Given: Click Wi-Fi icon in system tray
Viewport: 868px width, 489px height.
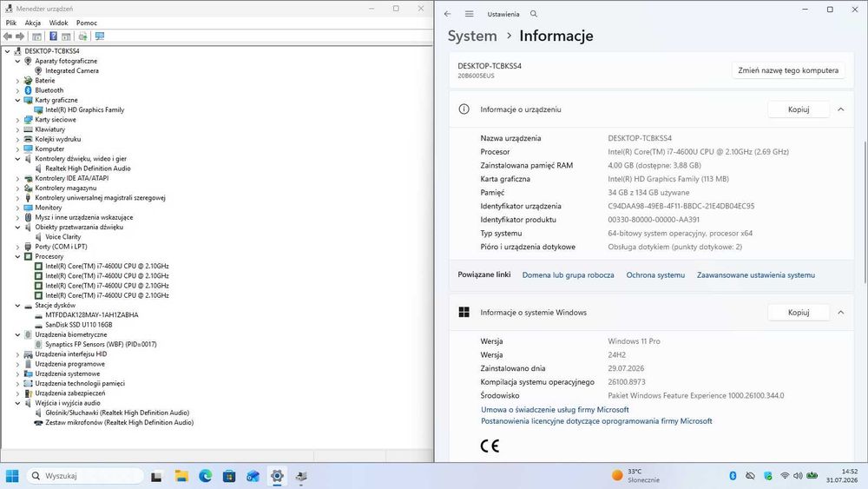Looking at the screenshot, I should pyautogui.click(x=785, y=476).
